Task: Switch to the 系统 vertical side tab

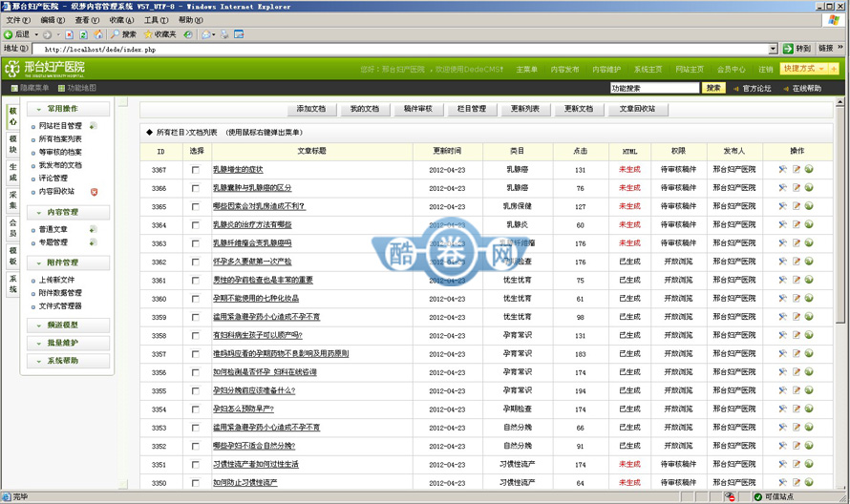Action: pos(13,283)
